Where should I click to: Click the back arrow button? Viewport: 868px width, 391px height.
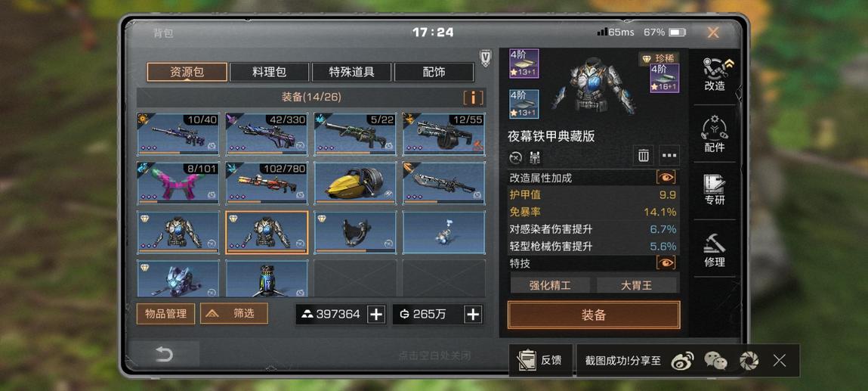coord(165,354)
